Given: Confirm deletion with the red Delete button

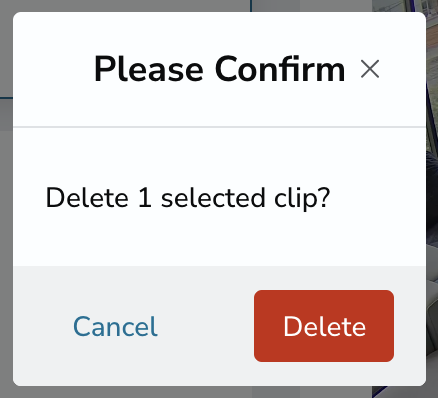Looking at the screenshot, I should pos(324,326).
